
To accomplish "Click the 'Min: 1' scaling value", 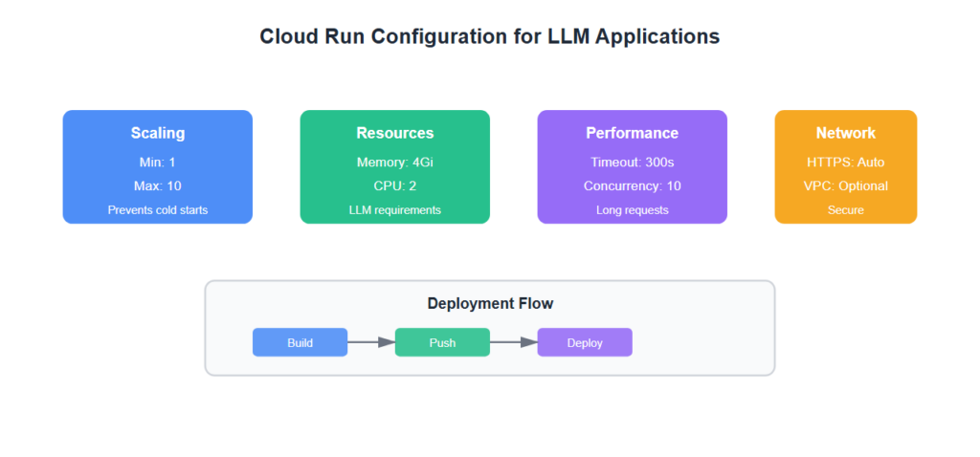I will [x=158, y=163].
